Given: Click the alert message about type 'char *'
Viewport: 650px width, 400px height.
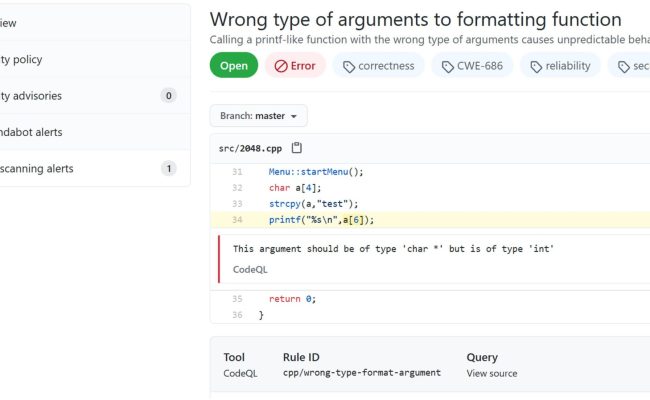Looking at the screenshot, I should [393, 249].
